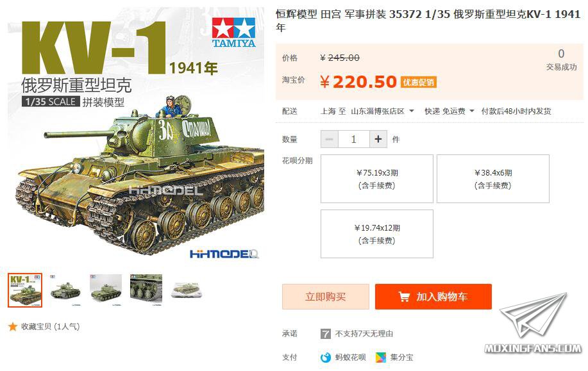588x371 pixels.
Task: Select the ¥38.4x6期 installment option
Action: [x=492, y=179]
